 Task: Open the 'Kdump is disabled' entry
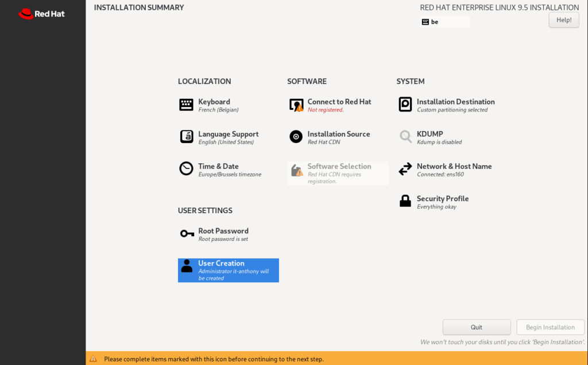pos(439,142)
